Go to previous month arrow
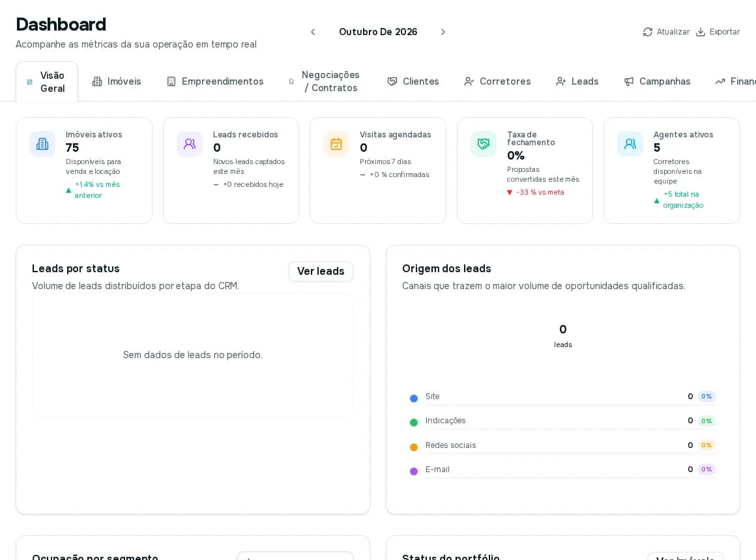Screen dimensions: 756x560 coord(313,32)
